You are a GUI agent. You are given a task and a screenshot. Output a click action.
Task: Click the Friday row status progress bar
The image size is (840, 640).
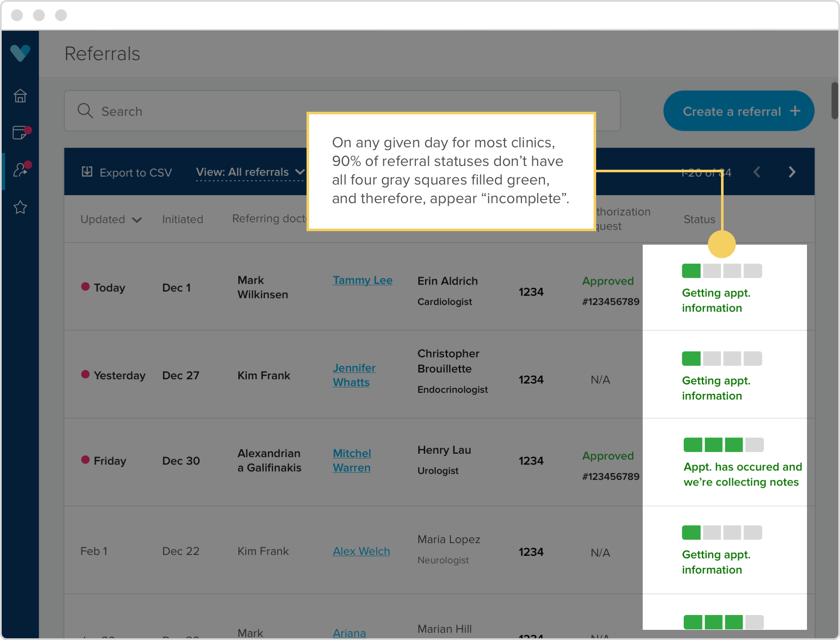click(x=723, y=445)
